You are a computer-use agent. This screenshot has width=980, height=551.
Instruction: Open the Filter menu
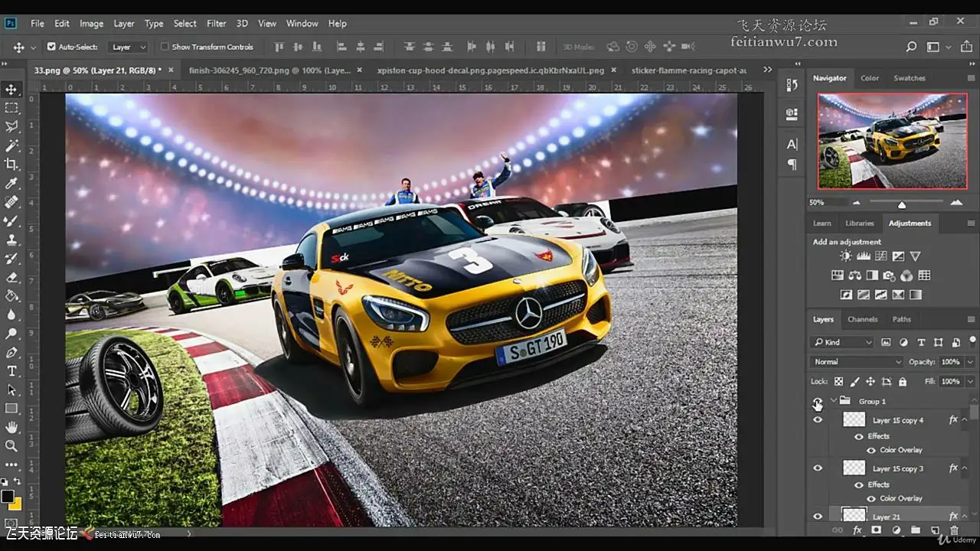pyautogui.click(x=216, y=24)
